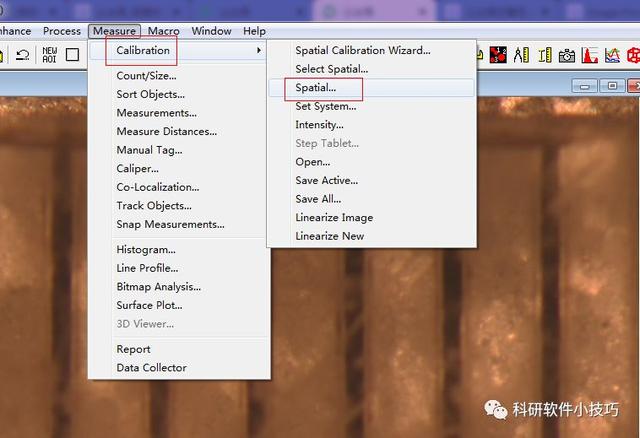Choose Track Objects... entry
Image resolution: width=640 pixels, height=438 pixels.
pos(178,206)
